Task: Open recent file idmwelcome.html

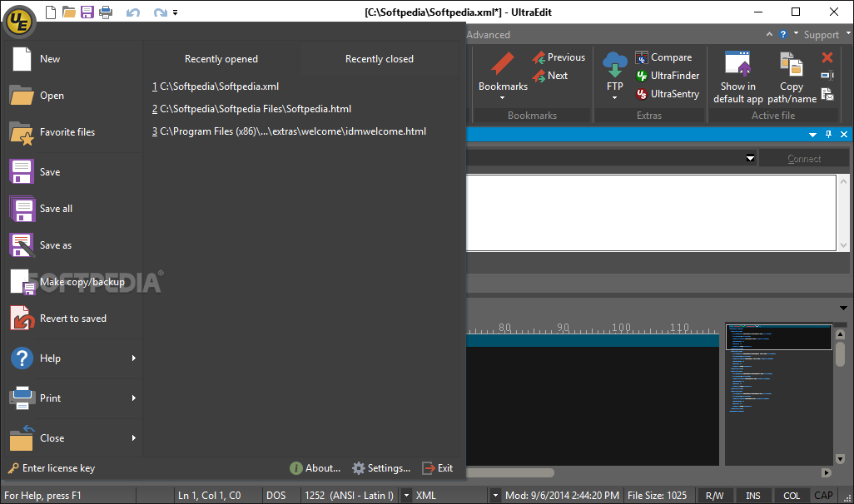Action: coord(289,131)
